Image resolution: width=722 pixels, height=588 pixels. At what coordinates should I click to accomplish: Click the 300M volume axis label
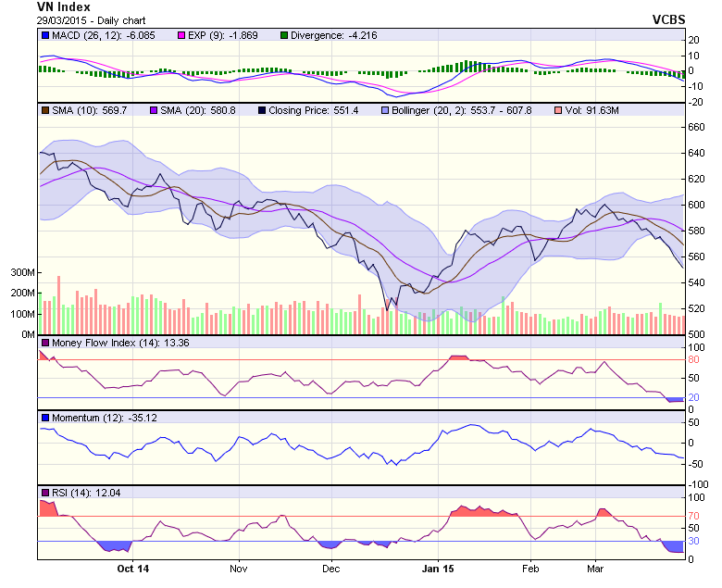click(x=22, y=273)
